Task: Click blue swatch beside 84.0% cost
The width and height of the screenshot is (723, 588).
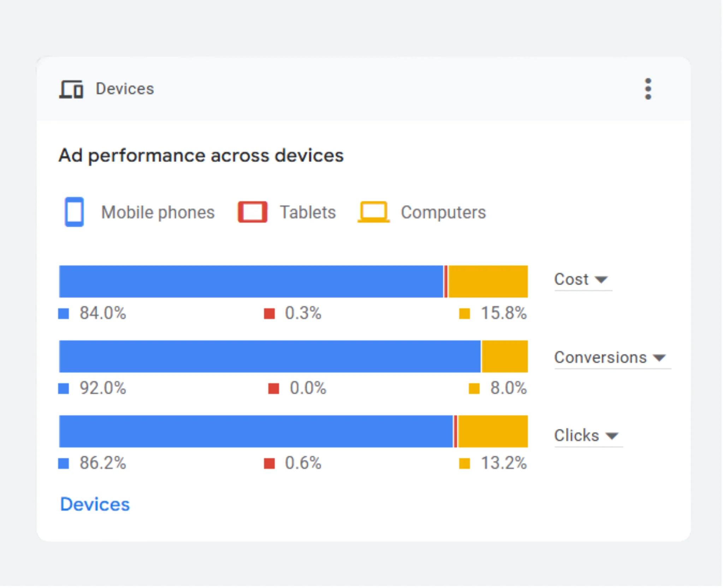Action: (64, 313)
